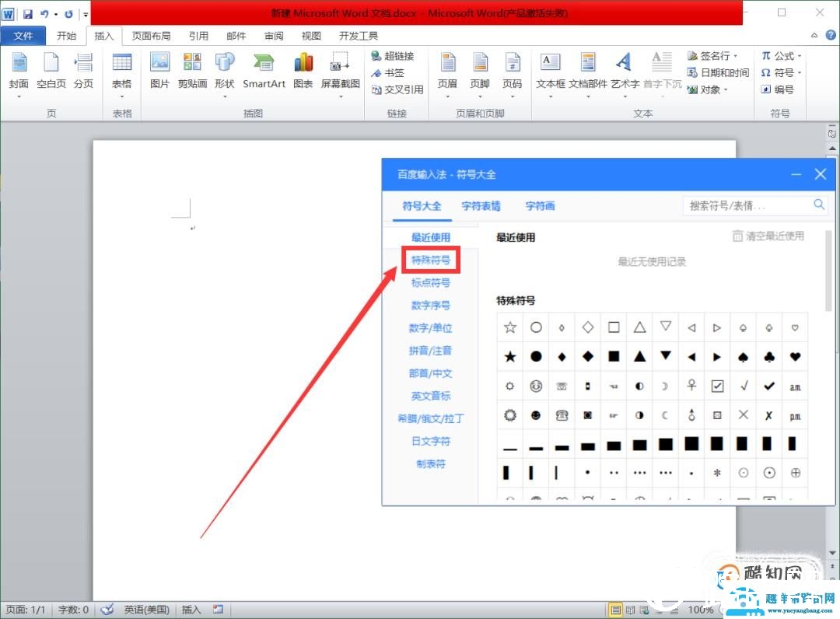Image resolution: width=840 pixels, height=619 pixels.
Task: Insert the solid triangle ▲ symbol
Action: click(639, 357)
